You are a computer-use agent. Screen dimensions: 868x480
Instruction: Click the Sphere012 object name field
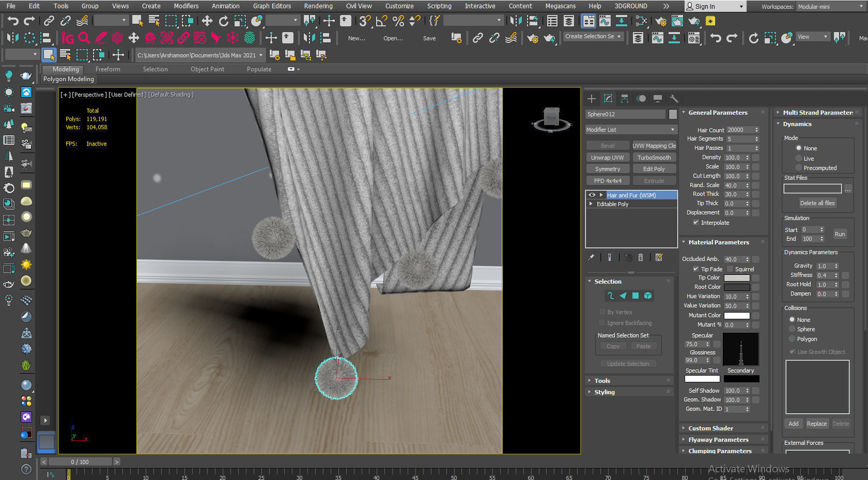626,114
